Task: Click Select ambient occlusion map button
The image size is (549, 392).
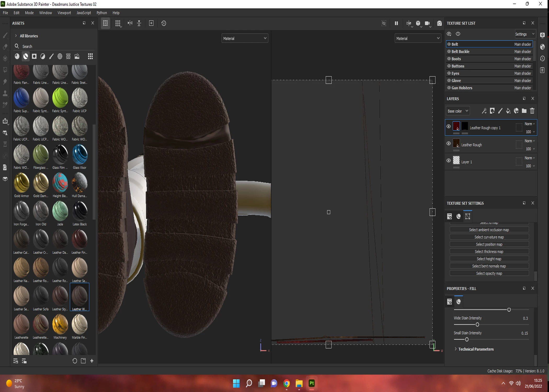Action: [489, 230]
